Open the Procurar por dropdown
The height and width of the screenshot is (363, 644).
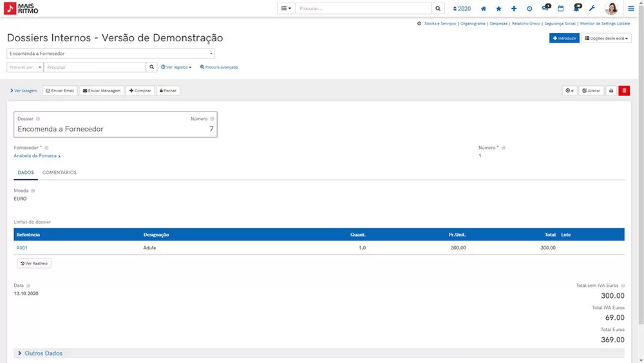(x=25, y=67)
